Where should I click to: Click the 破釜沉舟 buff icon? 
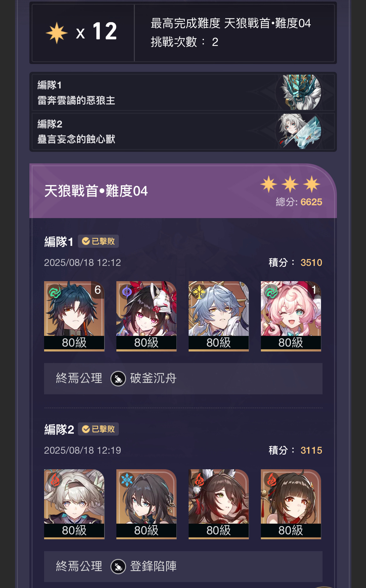[118, 379]
